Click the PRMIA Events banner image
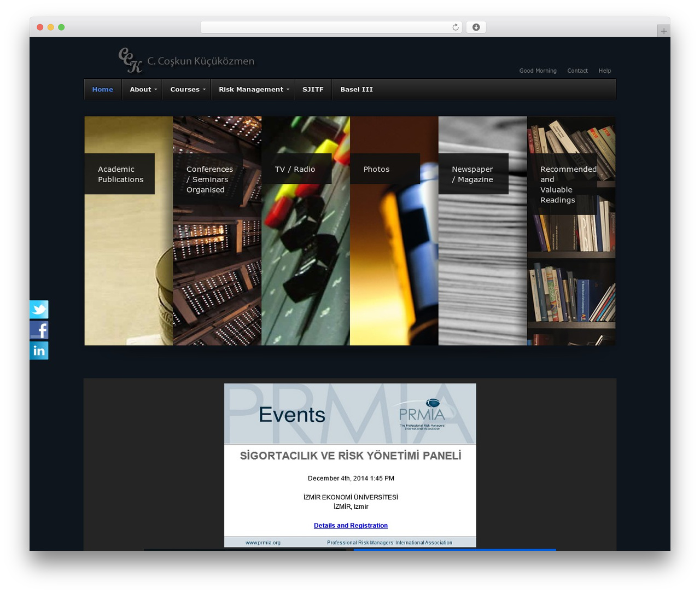700x593 pixels. (x=350, y=414)
